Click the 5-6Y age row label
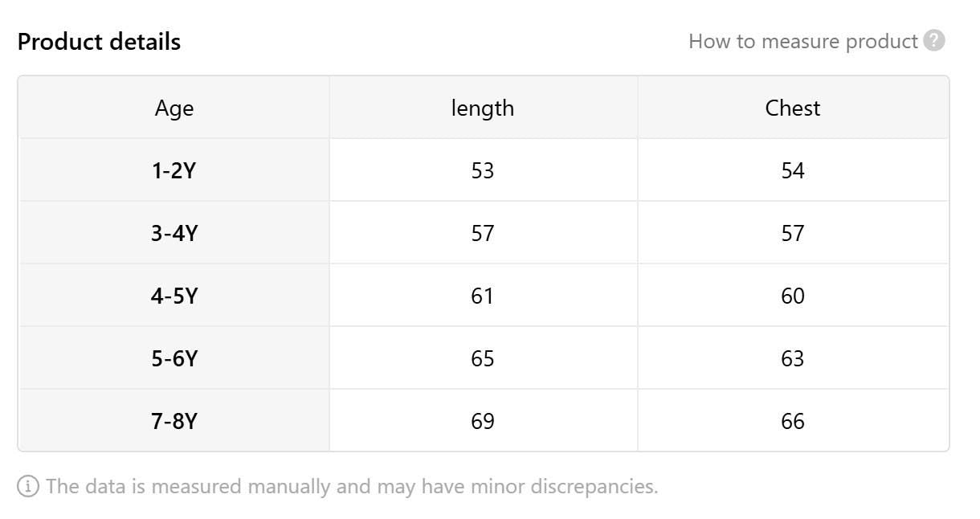Screen dimensions: 980x519 click(x=174, y=358)
